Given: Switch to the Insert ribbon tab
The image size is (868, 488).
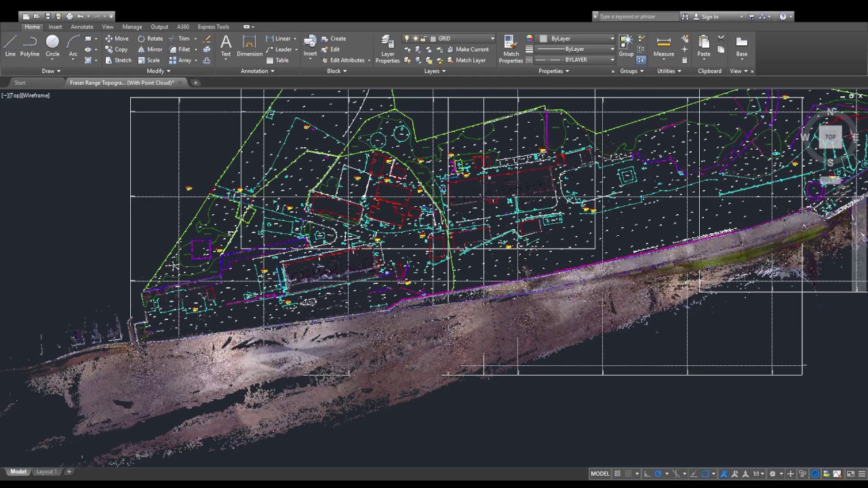Looking at the screenshot, I should tap(55, 27).
